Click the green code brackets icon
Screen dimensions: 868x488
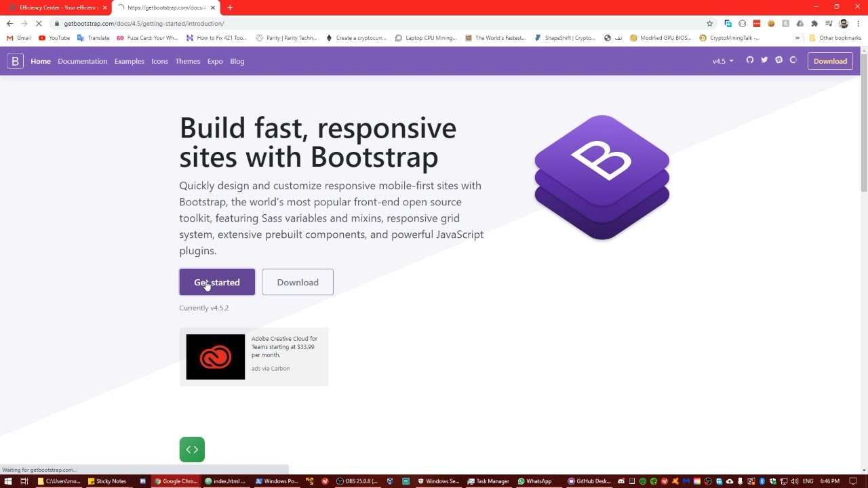click(192, 449)
